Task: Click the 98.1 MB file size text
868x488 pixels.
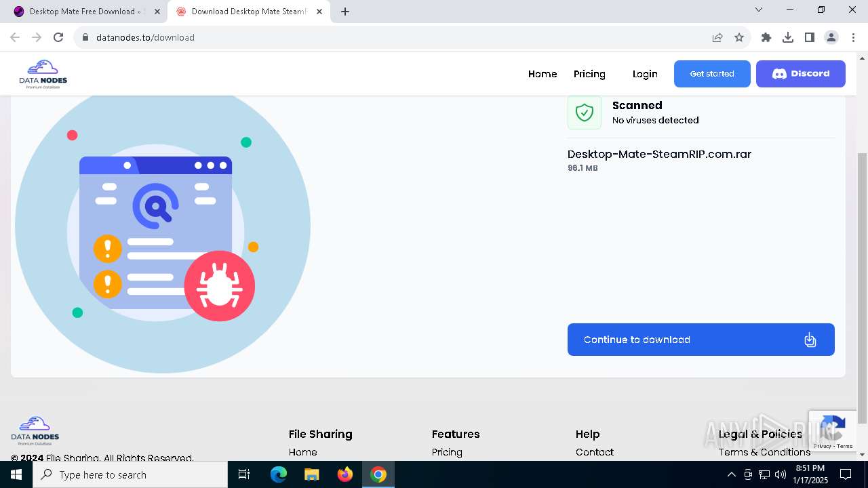Action: 583,168
